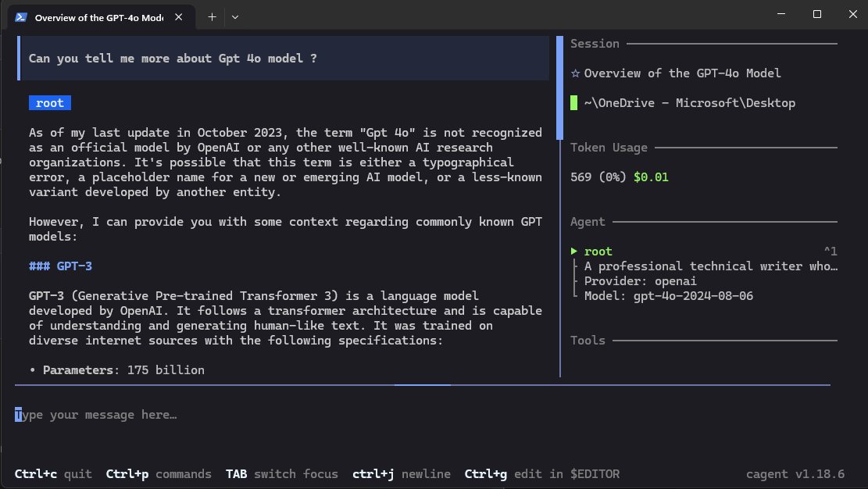Click the TAB switch focus hint
This screenshot has height=489, width=868.
282,475
